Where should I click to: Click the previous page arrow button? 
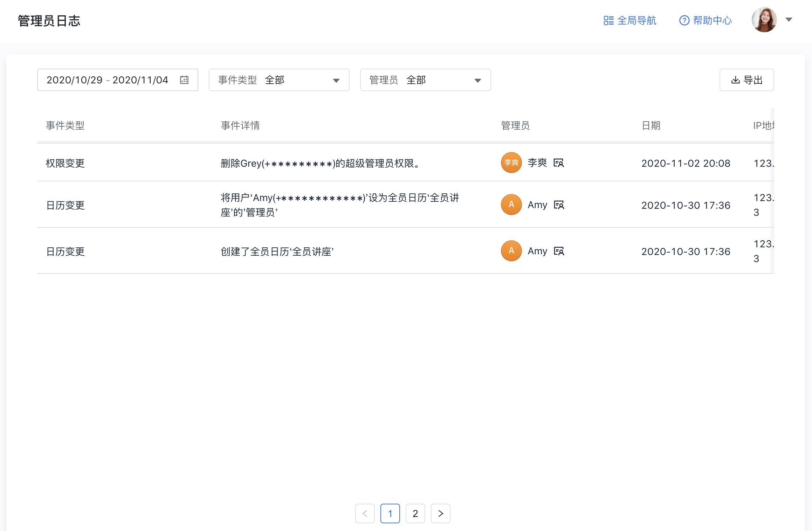click(x=365, y=513)
